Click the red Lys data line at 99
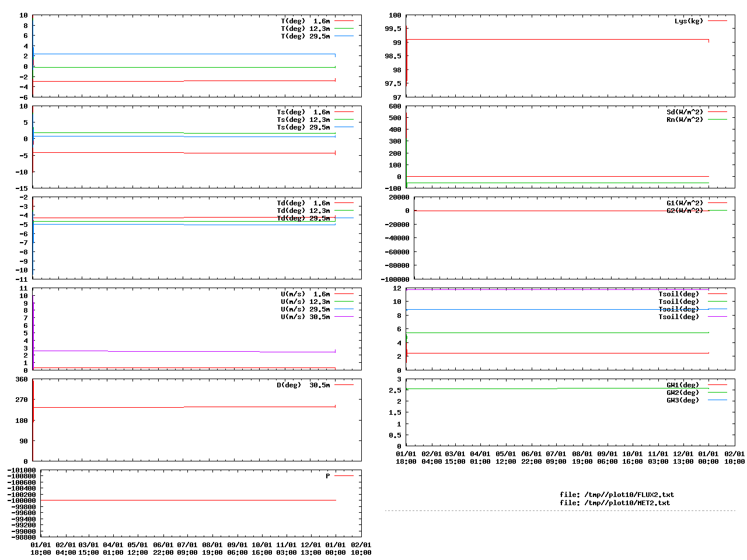747x560 pixels. click(x=557, y=40)
